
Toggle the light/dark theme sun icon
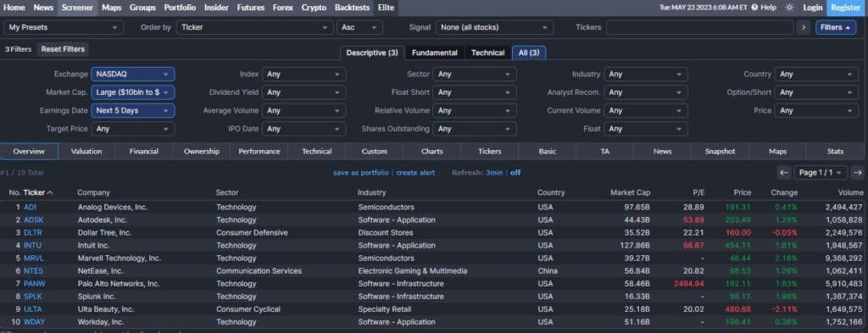tap(789, 8)
